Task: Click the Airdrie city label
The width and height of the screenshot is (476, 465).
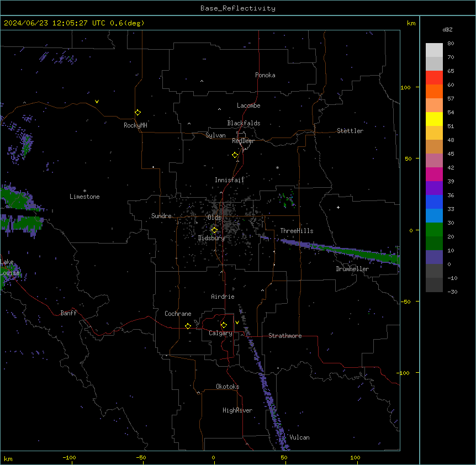Action: tap(223, 297)
